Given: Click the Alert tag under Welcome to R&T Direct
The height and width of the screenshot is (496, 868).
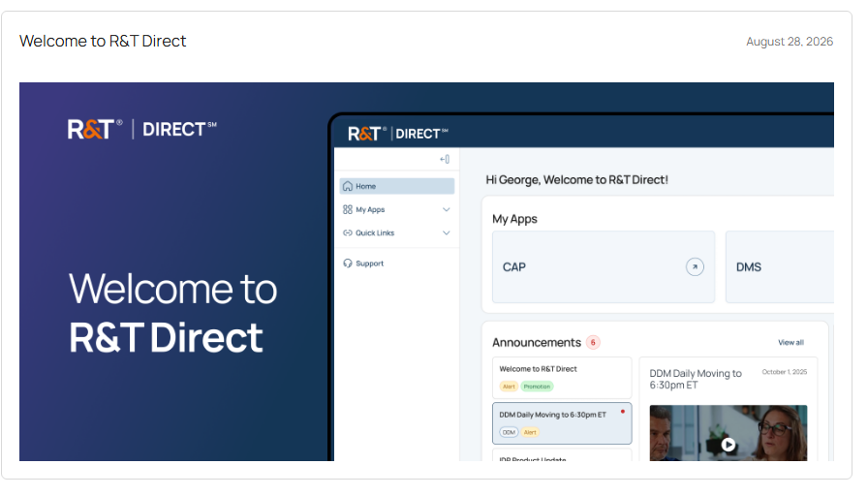Looking at the screenshot, I should 509,387.
